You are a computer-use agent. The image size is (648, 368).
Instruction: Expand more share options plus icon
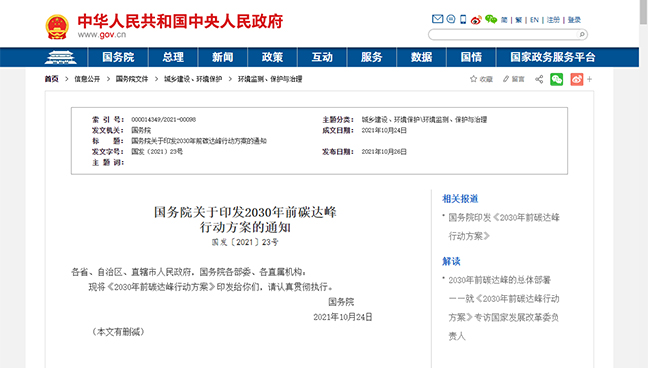(589, 79)
